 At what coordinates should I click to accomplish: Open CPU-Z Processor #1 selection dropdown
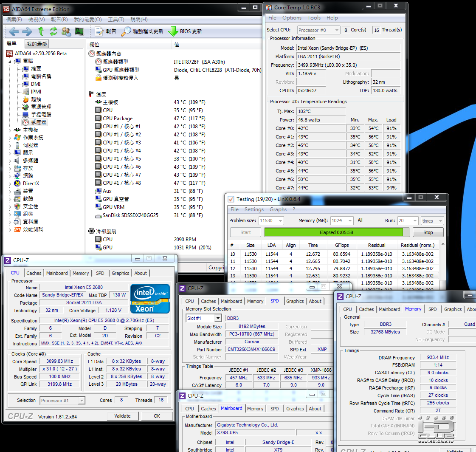pyautogui.click(x=62, y=400)
